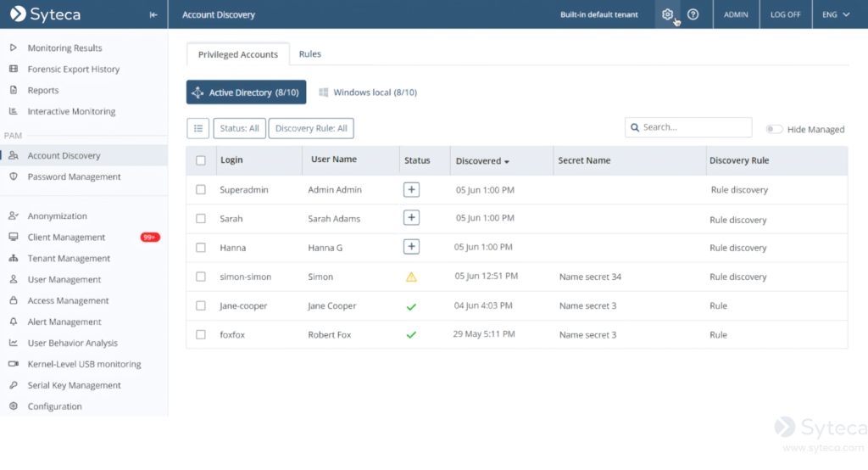868x470 pixels.
Task: Collapse the sidebar with arrow icon
Action: pos(153,15)
